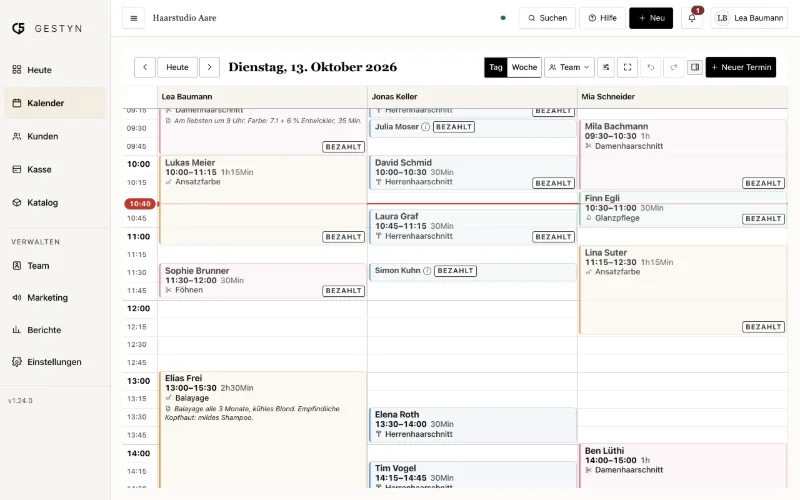Open Tim Vogel appointment
This screenshot has height=500, width=800.
pyautogui.click(x=472, y=475)
